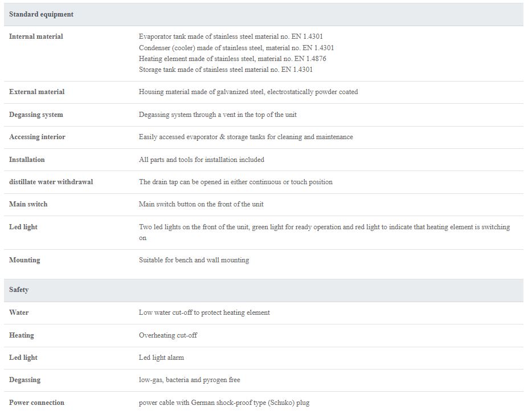This screenshot has width=532, height=418.
Task: Select the Heating element EN 1.4876 line
Action: pyautogui.click(x=232, y=58)
